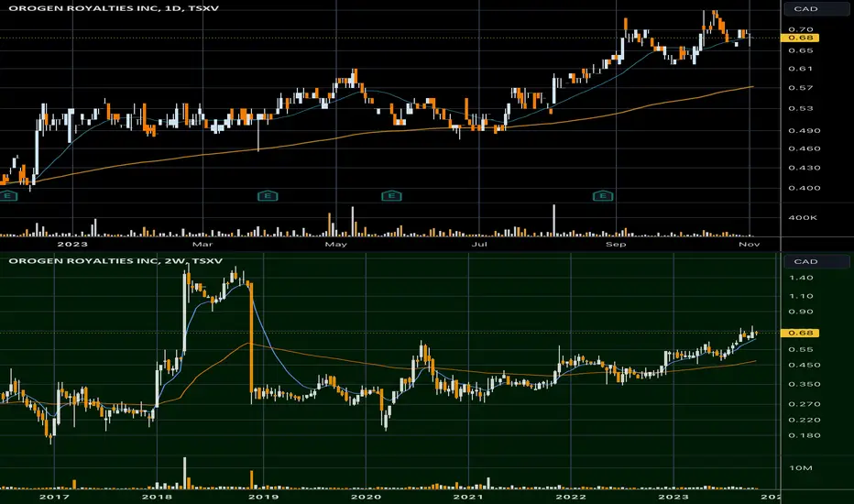Click the Mar label on the time axis
The height and width of the screenshot is (504, 854).
click(x=203, y=244)
